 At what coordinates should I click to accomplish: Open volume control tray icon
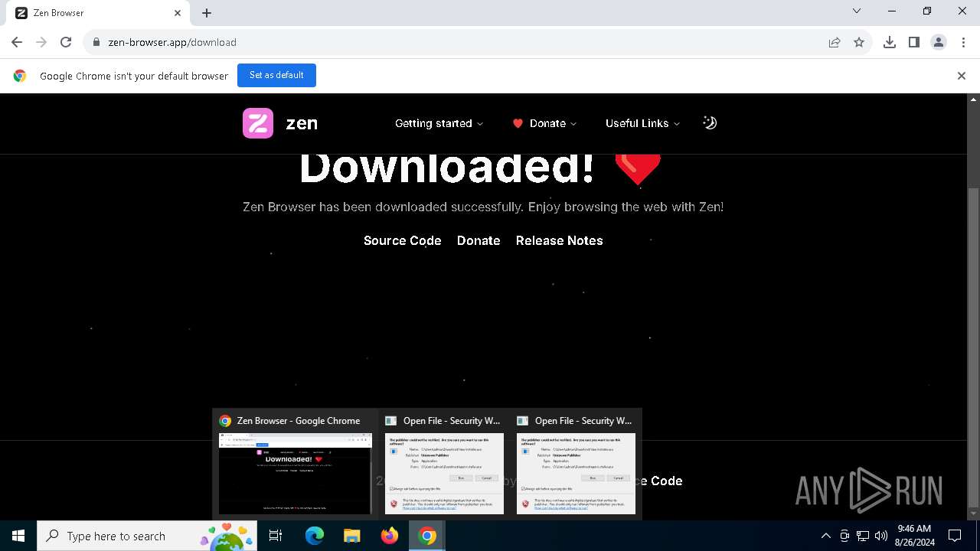click(x=880, y=536)
